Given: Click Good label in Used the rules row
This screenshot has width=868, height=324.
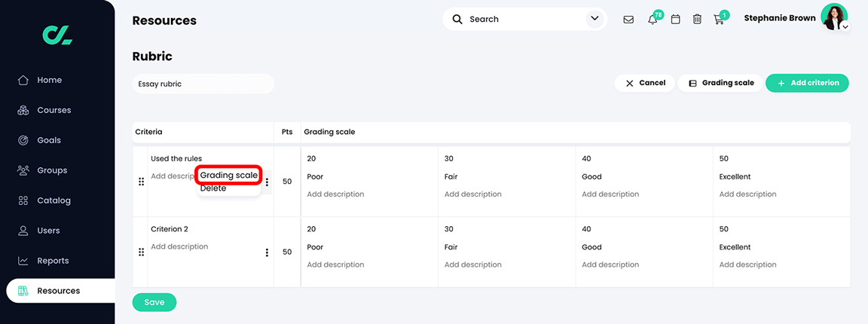Looking at the screenshot, I should (591, 176).
